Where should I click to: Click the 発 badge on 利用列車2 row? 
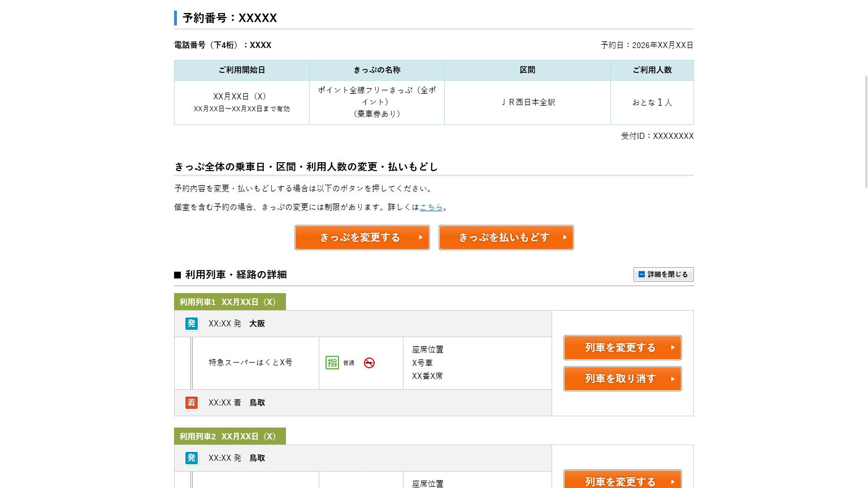coord(192,458)
